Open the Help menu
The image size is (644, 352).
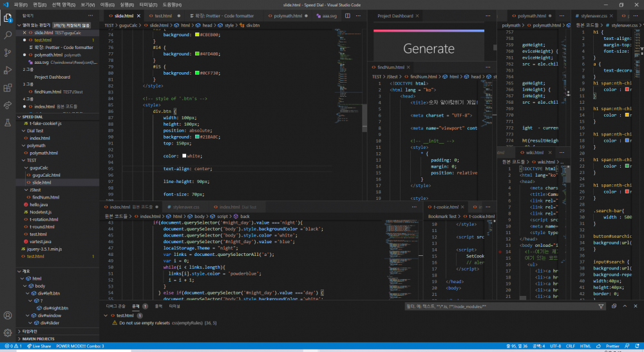(x=172, y=5)
